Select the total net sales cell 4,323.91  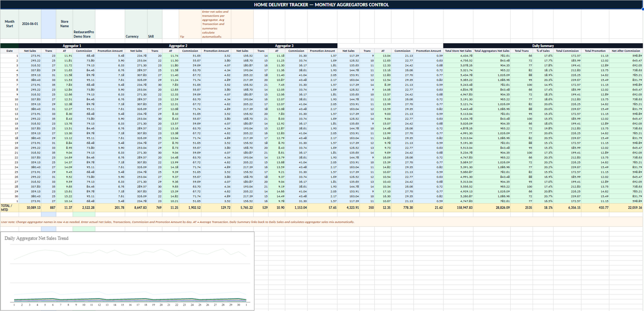coord(349,207)
